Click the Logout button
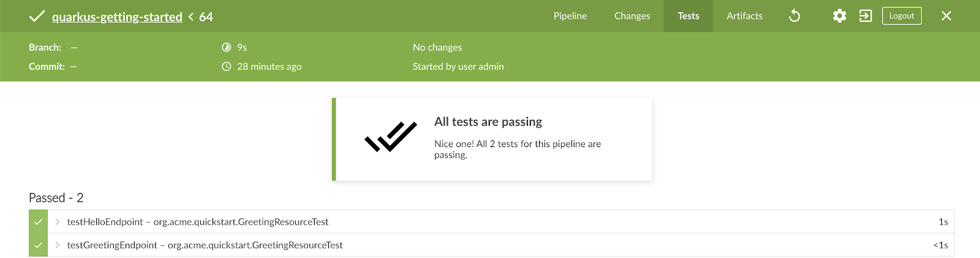 point(902,16)
